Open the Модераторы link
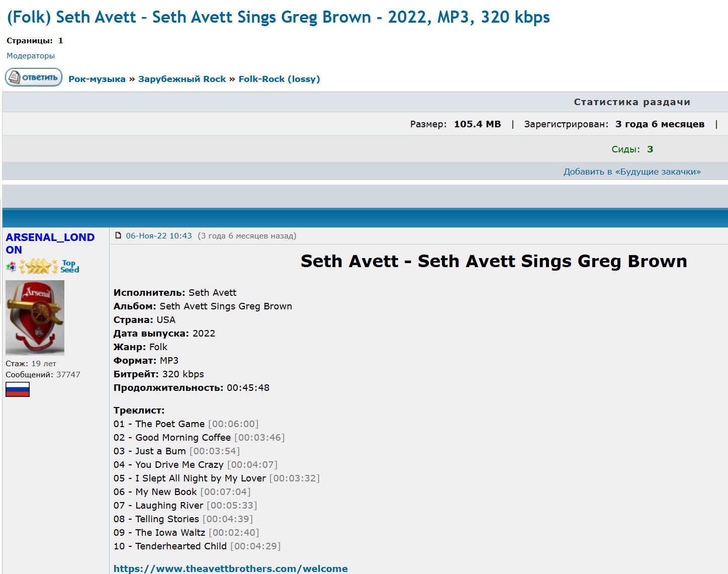728x574 pixels. [x=31, y=56]
